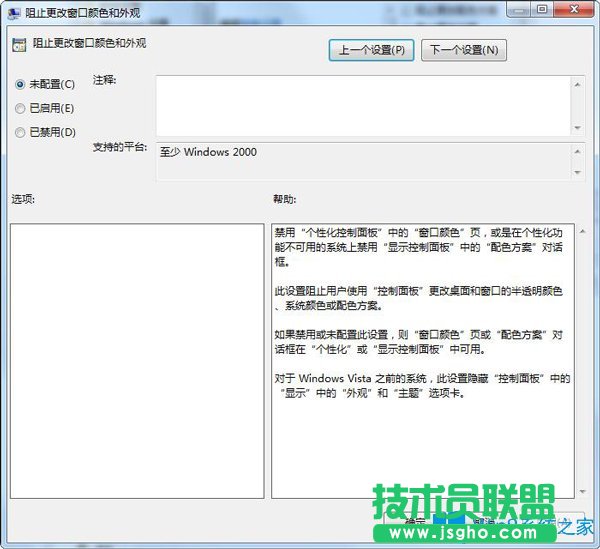This screenshot has height=549, width=600.
Task: Select the 已禁用(D) radio button
Action: pyautogui.click(x=20, y=133)
